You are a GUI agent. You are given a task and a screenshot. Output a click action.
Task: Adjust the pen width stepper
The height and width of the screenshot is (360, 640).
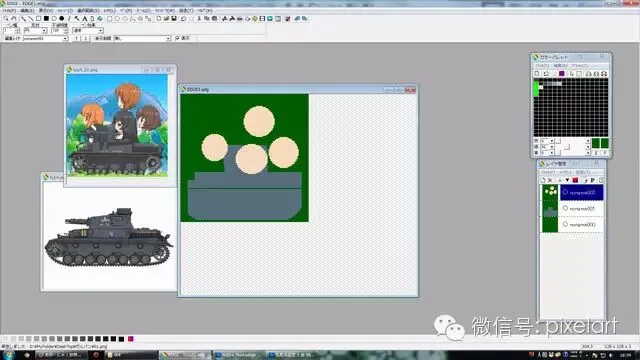(x=17, y=31)
